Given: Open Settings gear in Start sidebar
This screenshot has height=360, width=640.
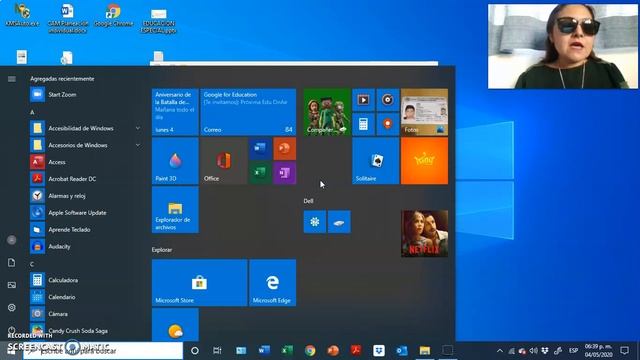Looking at the screenshot, I should [11, 307].
